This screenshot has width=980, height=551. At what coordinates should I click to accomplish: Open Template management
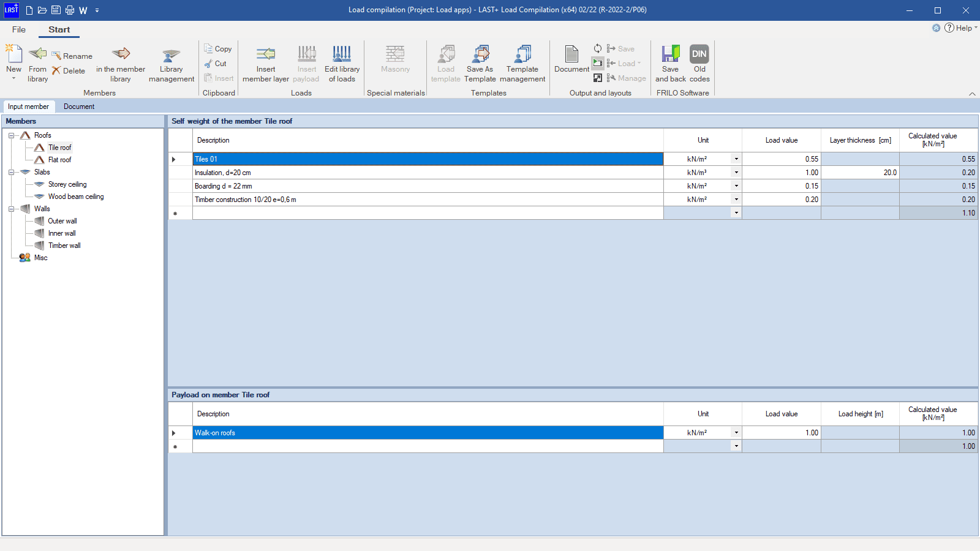(522, 54)
